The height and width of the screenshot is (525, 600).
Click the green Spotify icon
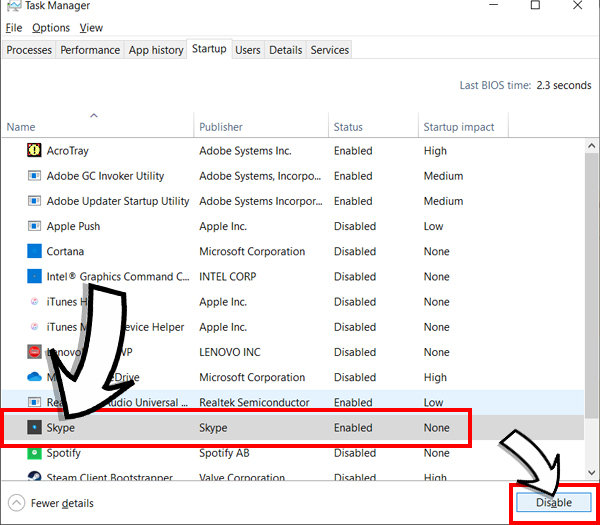(x=34, y=453)
